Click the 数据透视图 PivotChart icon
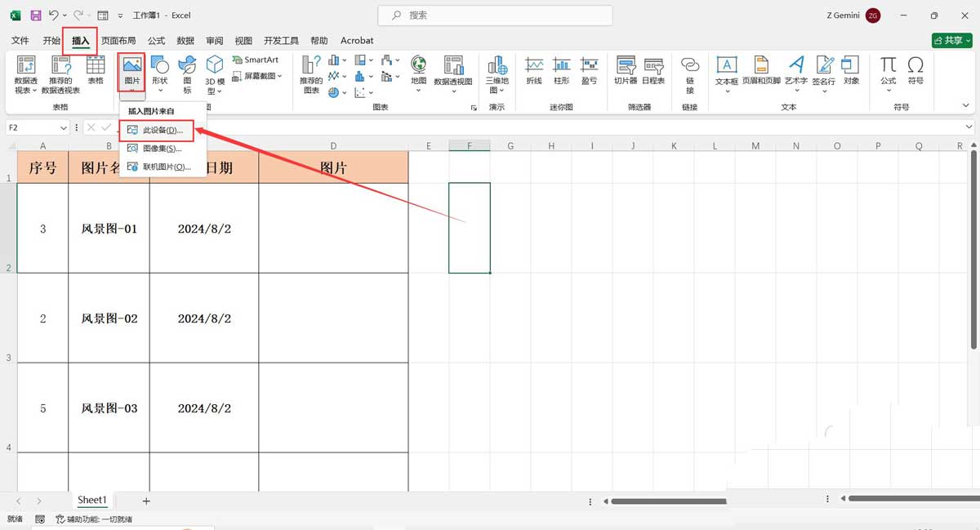Image resolution: width=980 pixels, height=530 pixels. 453,65
